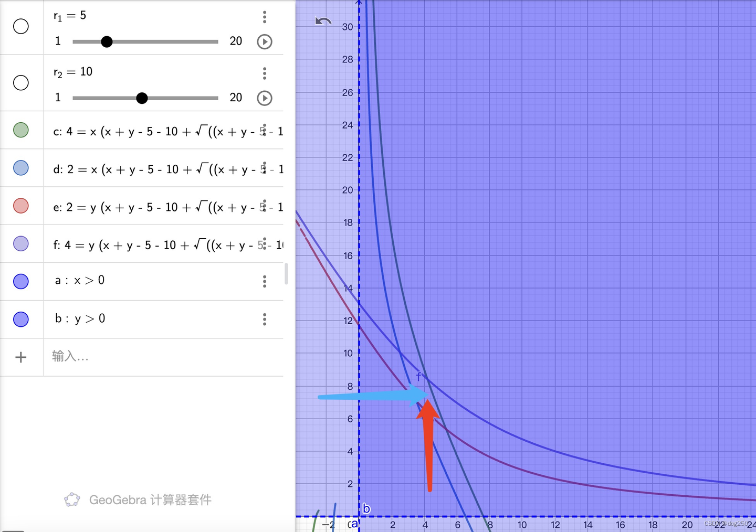Click the maximum value 20 of r2 slider
Screen dimensions: 756x532
[236, 98]
